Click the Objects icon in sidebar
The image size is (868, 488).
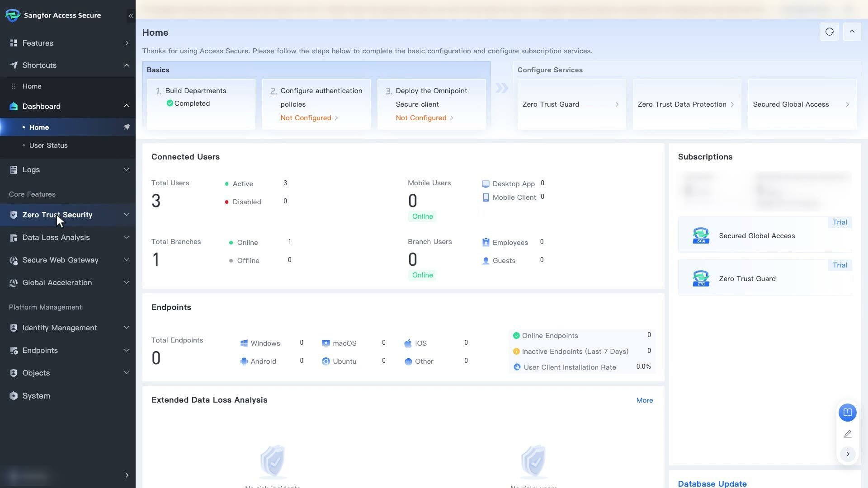tap(14, 373)
